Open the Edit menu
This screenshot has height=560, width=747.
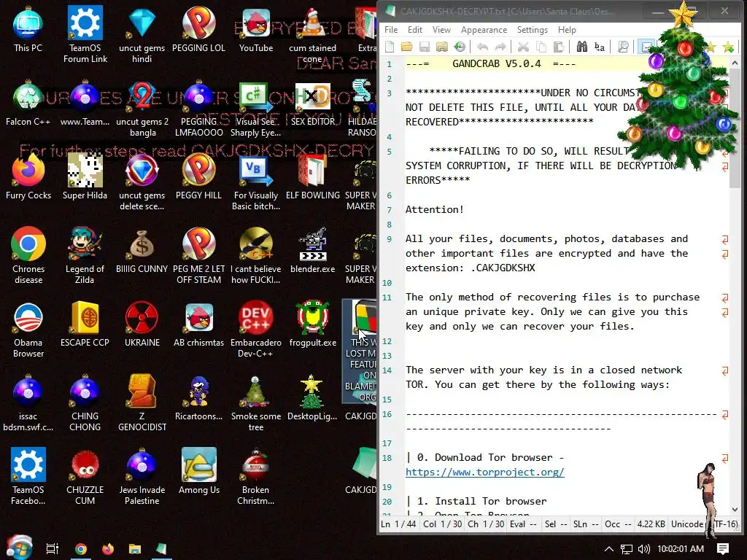415,29
